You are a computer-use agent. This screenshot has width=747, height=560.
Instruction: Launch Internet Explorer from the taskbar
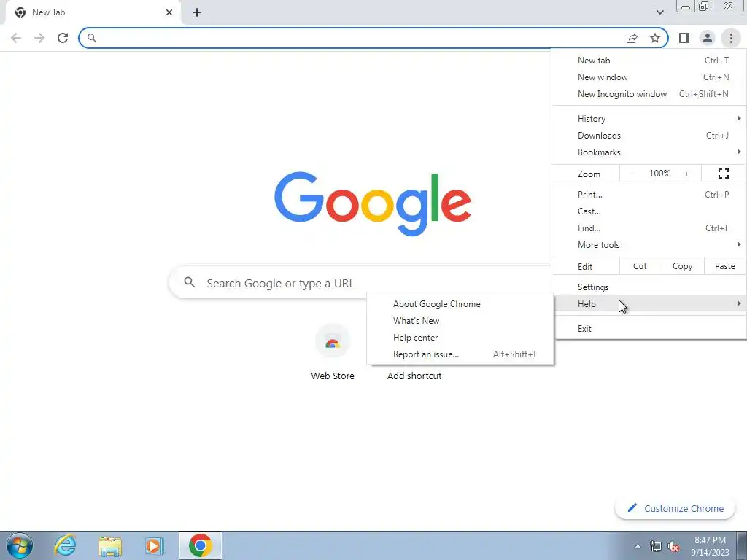pyautogui.click(x=65, y=545)
